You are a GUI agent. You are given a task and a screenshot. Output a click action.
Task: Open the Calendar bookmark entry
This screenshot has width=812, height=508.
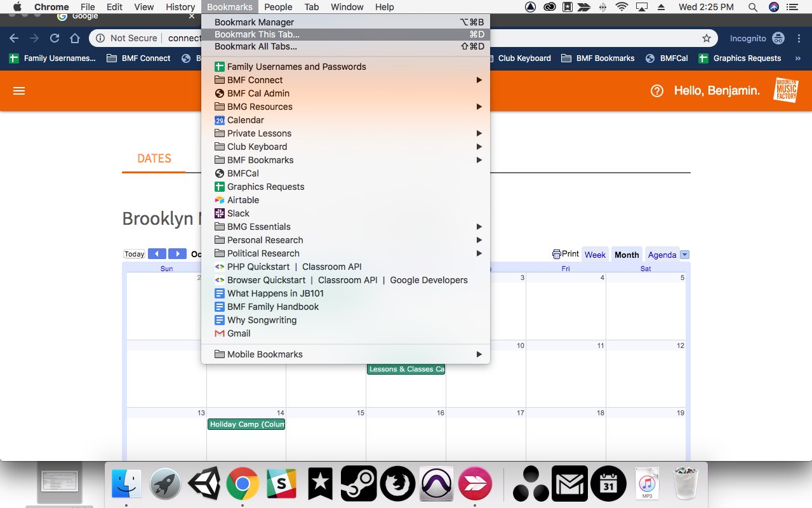pos(345,120)
